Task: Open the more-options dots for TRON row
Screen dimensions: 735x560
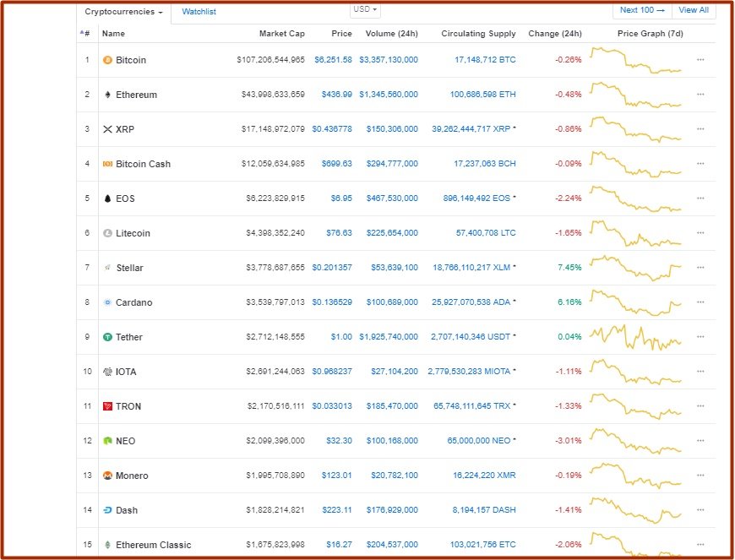Action: click(700, 406)
